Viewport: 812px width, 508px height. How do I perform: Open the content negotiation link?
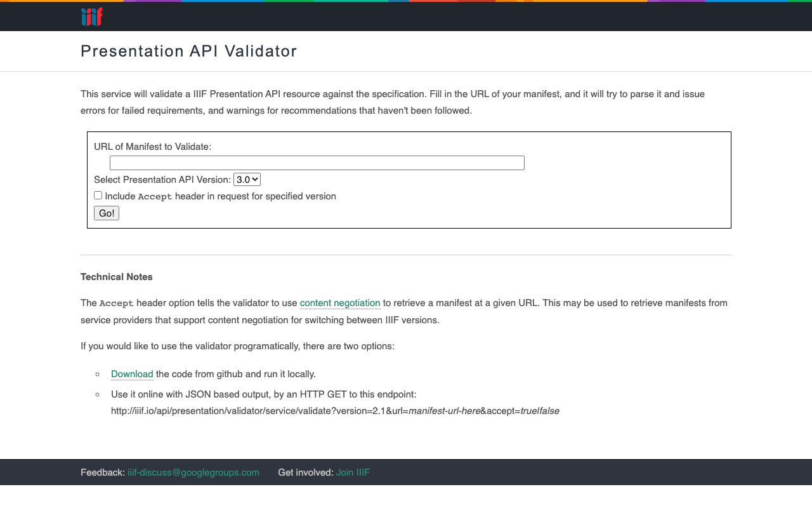(x=340, y=303)
